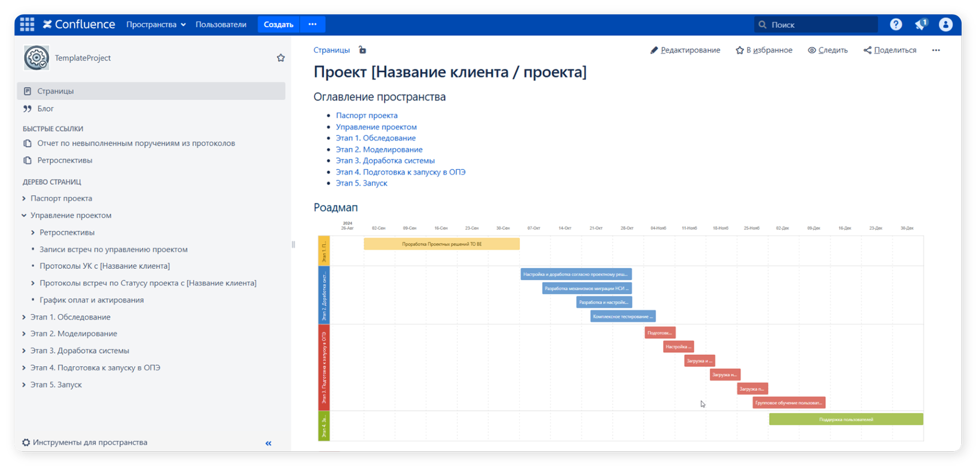The height and width of the screenshot is (470, 980).
Task: Open the user profile avatar menu
Action: (945, 24)
